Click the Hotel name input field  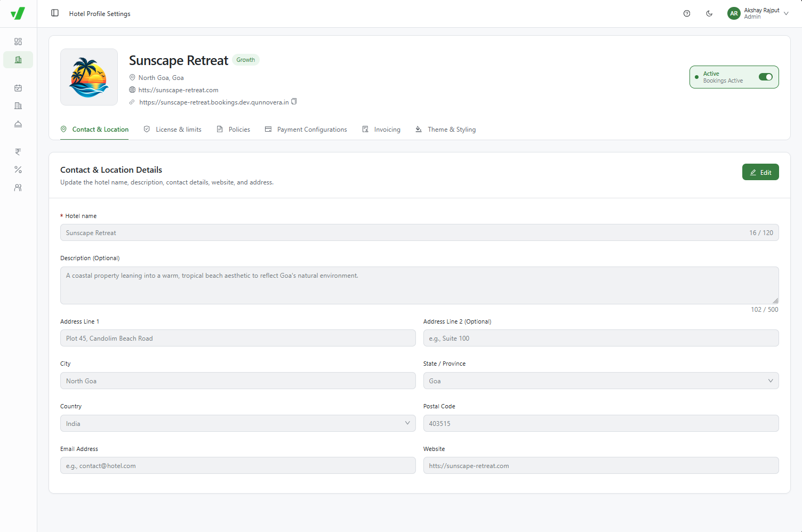420,232
